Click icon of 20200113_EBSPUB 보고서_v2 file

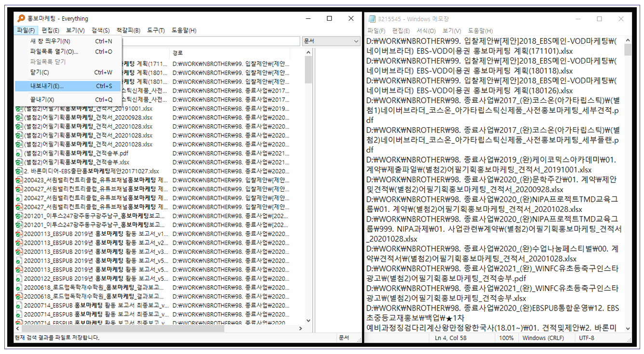(19, 242)
